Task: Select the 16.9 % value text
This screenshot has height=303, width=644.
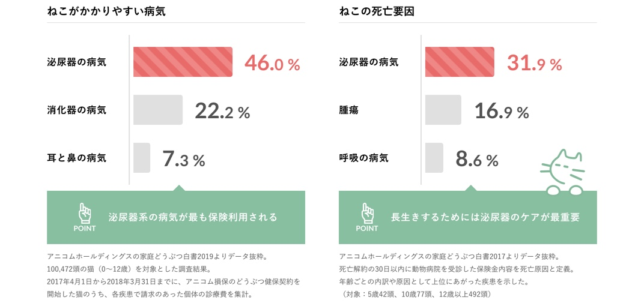Action: (502, 111)
